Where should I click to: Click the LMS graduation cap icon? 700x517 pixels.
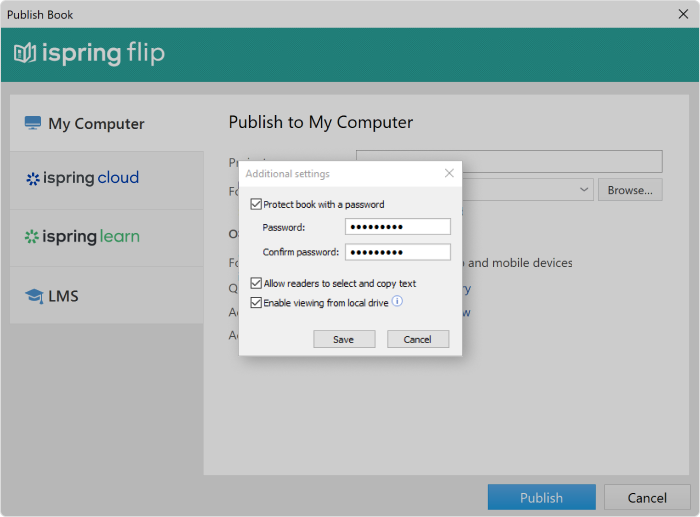coord(34,296)
